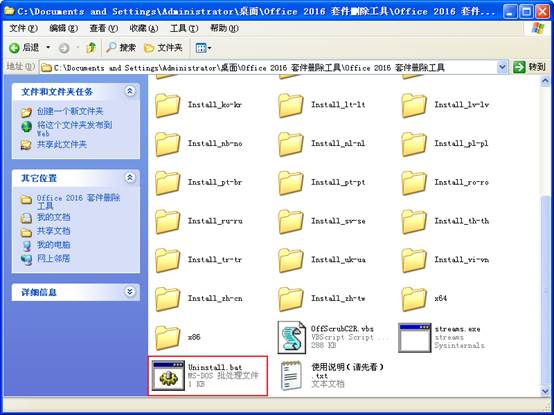Collapse the 文件和文件夹任务 panel
The height and width of the screenshot is (415, 554).
click(x=130, y=91)
